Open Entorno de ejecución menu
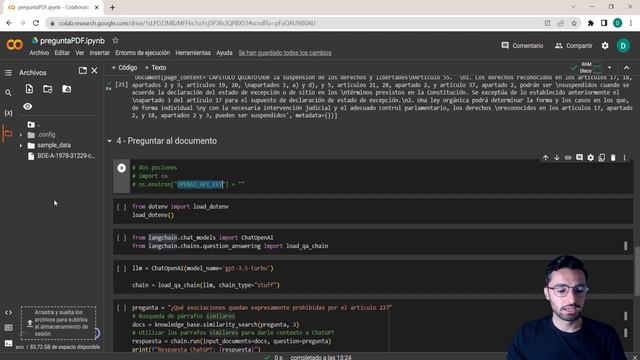The width and height of the screenshot is (640, 360). (142, 53)
